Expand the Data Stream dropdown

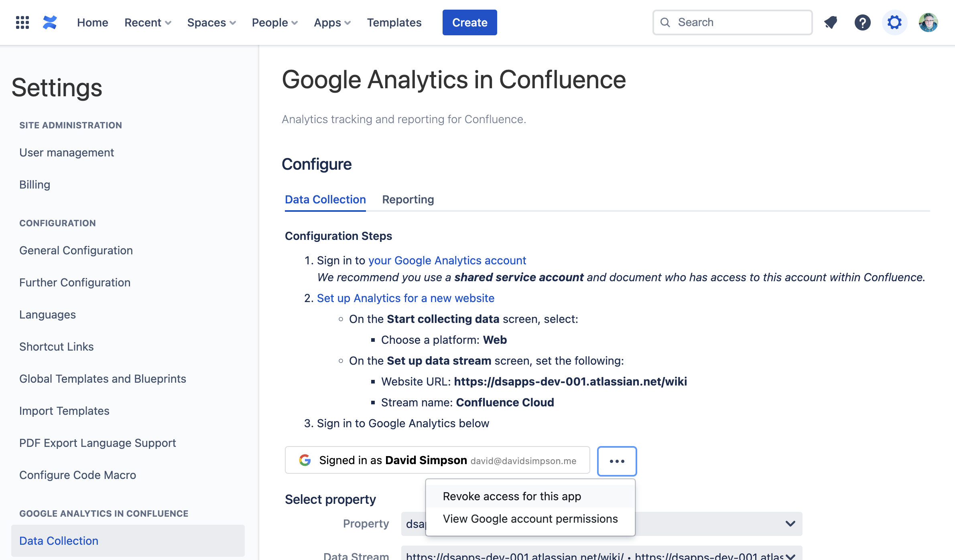[790, 556]
